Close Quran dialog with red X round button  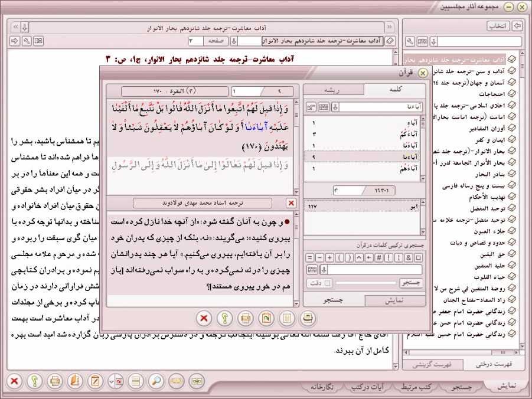tap(204, 318)
